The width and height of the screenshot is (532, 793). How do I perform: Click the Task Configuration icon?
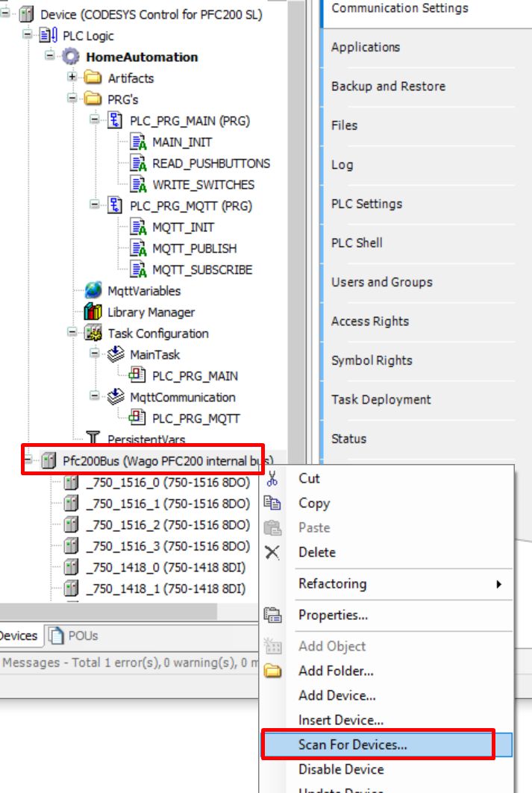93,333
